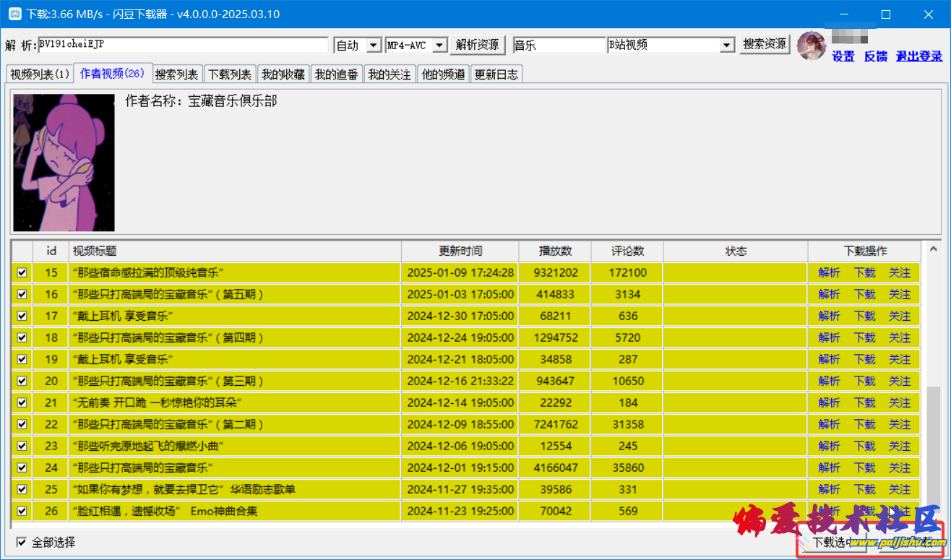Image resolution: width=951 pixels, height=560 pixels.
Task: Expand the B站视频 source dropdown
Action: [727, 46]
